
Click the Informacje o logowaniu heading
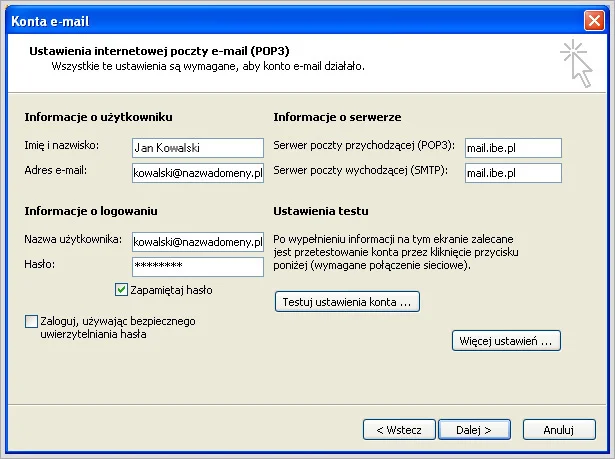point(91,212)
